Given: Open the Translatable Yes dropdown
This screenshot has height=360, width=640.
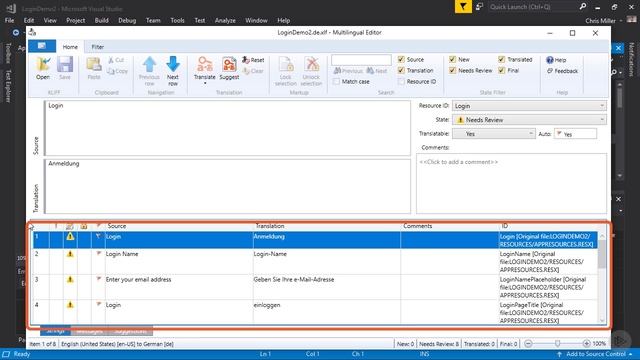Looking at the screenshot, I should click(493, 133).
